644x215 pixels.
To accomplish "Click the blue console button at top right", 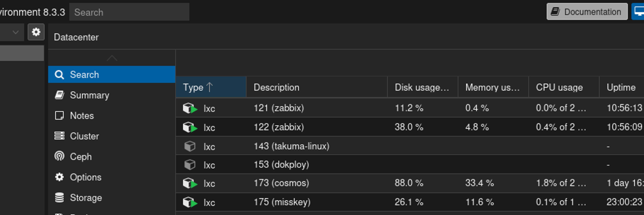I will (638, 12).
